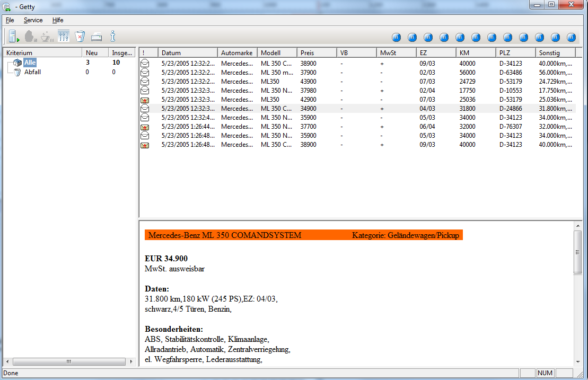Open the Hilfe menu
The image size is (588, 380).
(x=58, y=20)
